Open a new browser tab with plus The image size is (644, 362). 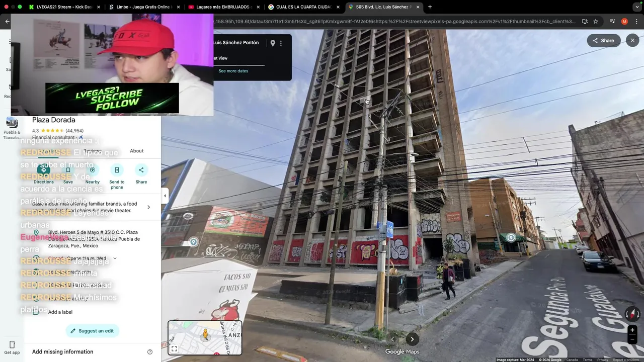pyautogui.click(x=430, y=7)
